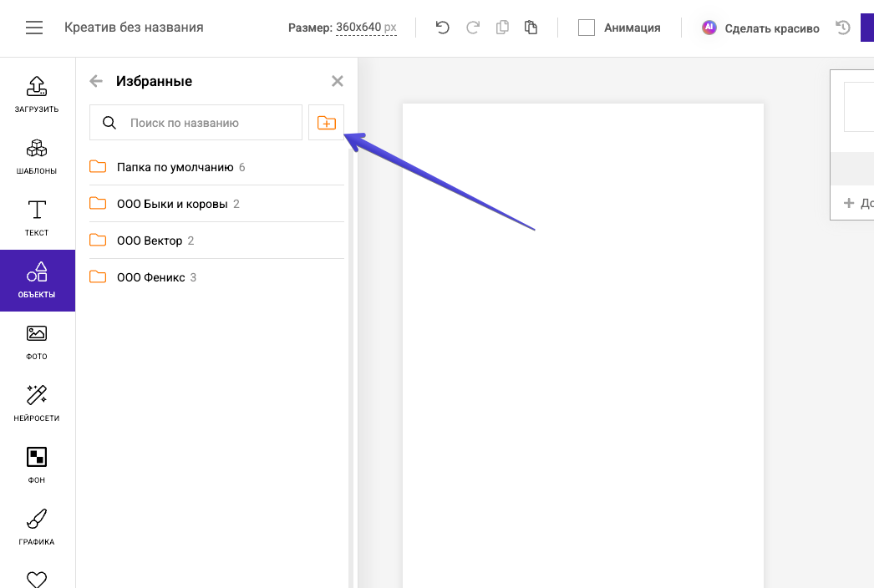Click the search magnifier icon
This screenshot has width=874, height=588.
(x=109, y=123)
